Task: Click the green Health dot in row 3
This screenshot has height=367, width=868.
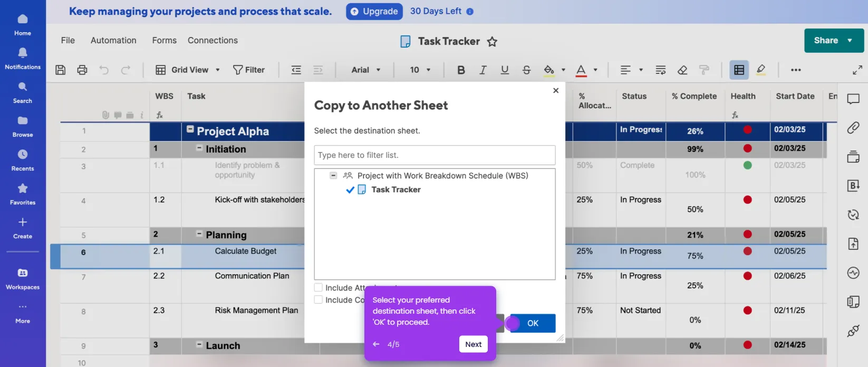Action: (747, 165)
